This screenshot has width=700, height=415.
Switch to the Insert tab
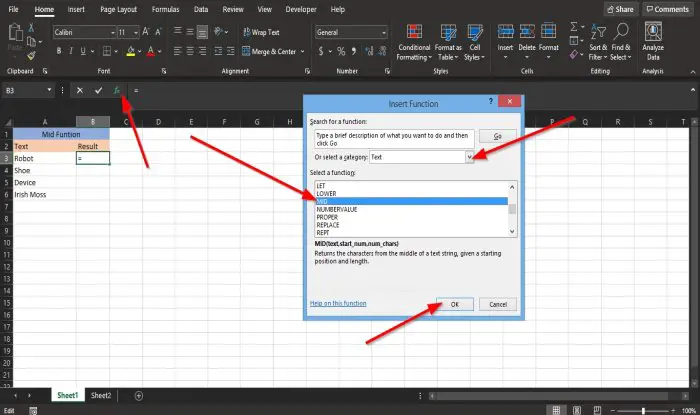[x=76, y=9]
